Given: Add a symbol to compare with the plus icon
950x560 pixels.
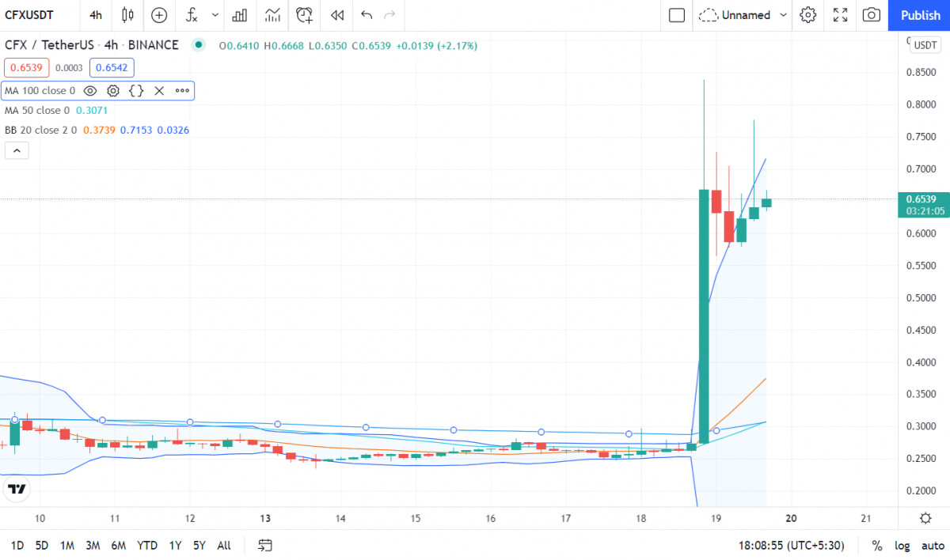Looking at the screenshot, I should coord(159,15).
